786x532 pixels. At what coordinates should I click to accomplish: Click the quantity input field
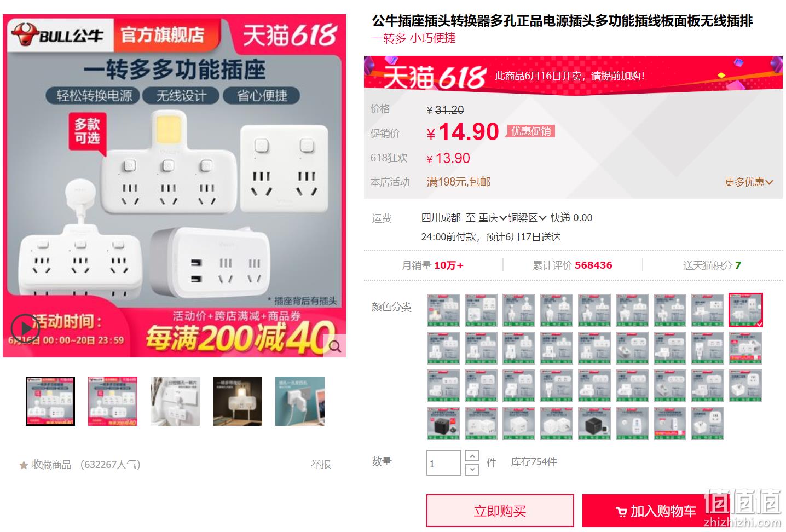(444, 463)
